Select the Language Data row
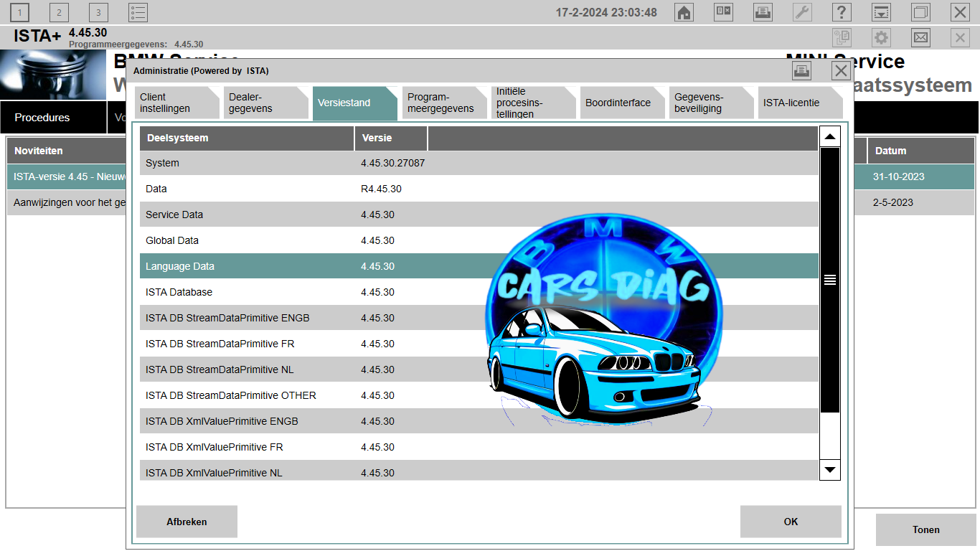980x551 pixels. (479, 266)
